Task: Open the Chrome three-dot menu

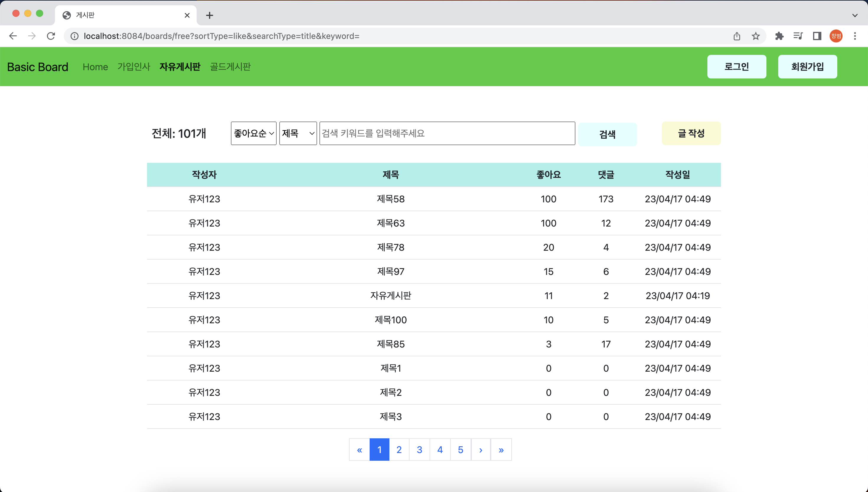Action: click(855, 36)
